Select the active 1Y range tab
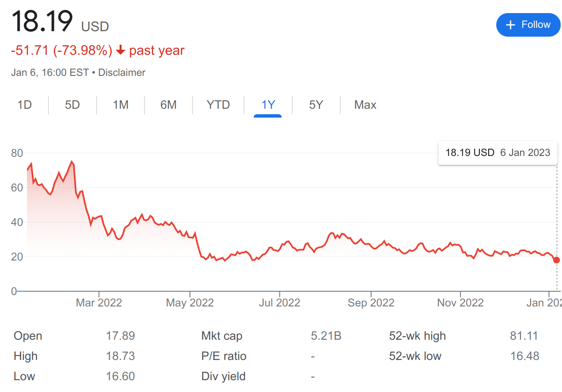This screenshot has height=392, width=562. tap(268, 105)
